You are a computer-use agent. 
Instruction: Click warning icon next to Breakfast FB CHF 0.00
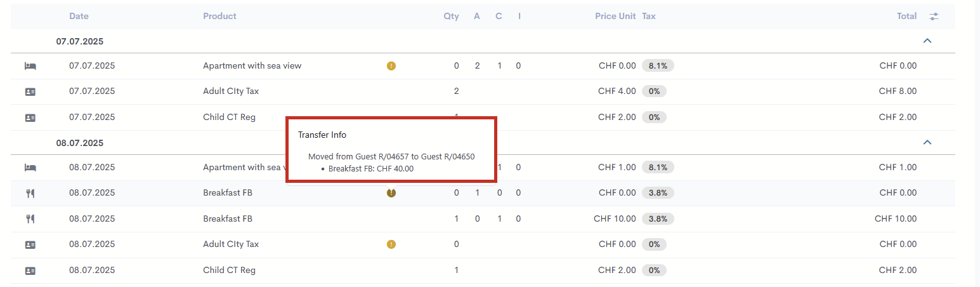tap(391, 193)
